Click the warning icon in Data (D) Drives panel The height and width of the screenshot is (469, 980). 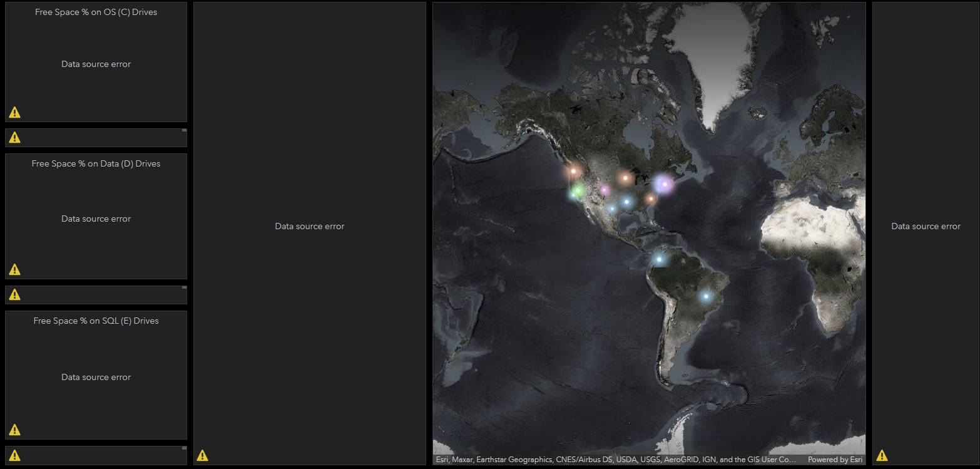pyautogui.click(x=14, y=269)
